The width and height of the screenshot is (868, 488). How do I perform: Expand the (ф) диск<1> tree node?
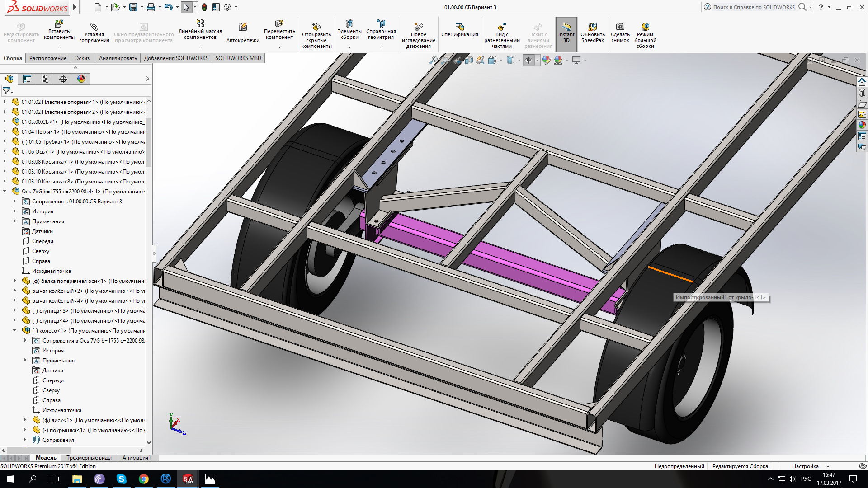coord(25,420)
